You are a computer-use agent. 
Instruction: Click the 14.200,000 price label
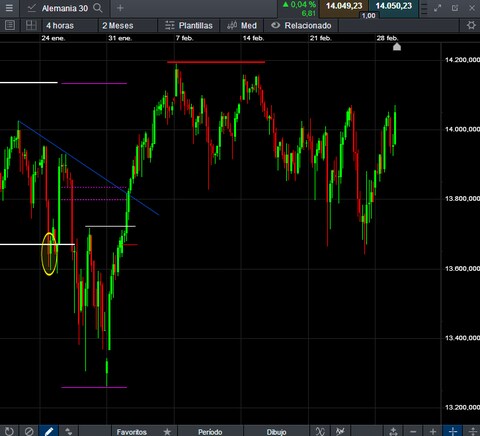click(462, 60)
